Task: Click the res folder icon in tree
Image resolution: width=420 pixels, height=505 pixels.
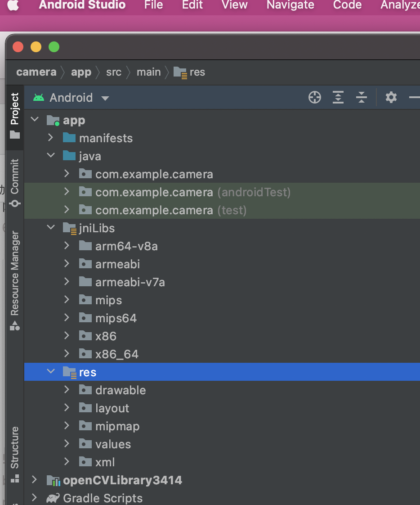Action: 70,372
